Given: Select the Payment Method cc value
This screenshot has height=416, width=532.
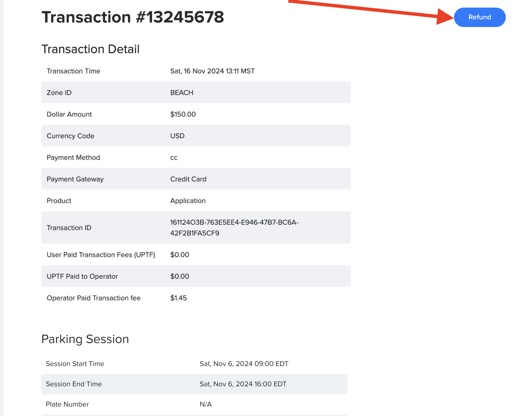Looking at the screenshot, I should pos(174,157).
